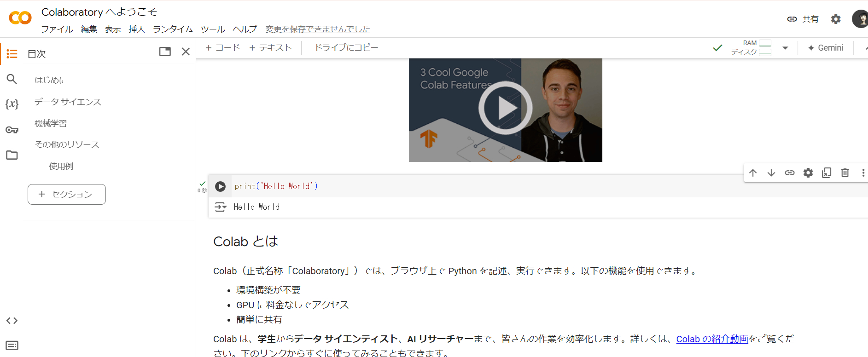Add a text cell with + テキスト

(270, 48)
